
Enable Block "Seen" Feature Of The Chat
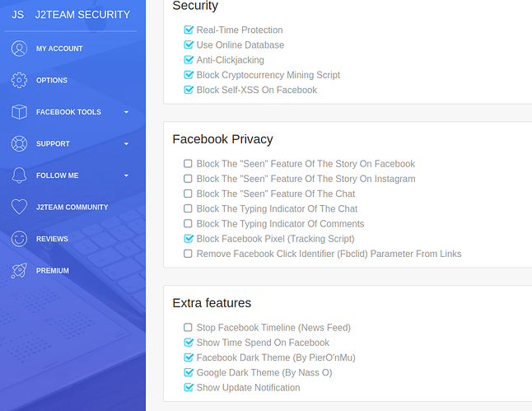pyautogui.click(x=188, y=194)
